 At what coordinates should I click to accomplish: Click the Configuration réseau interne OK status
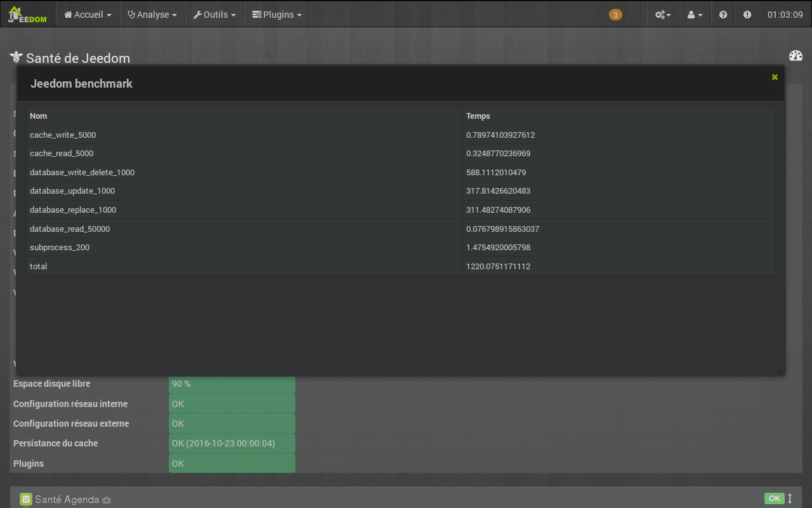(x=232, y=404)
